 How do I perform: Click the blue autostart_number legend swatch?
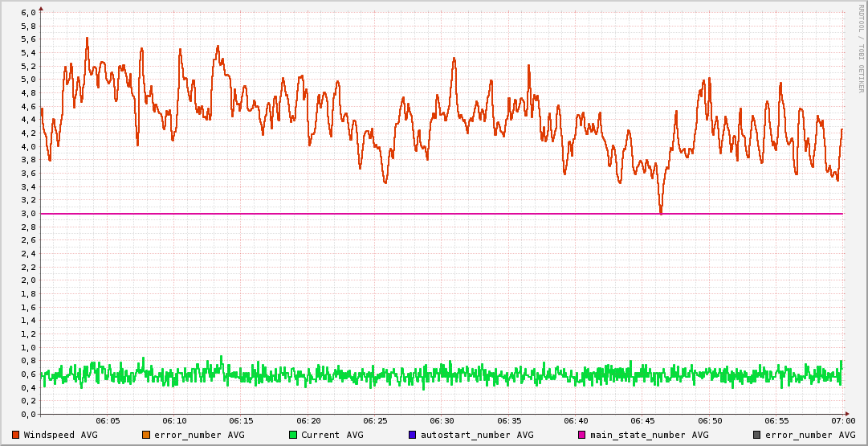tap(413, 435)
